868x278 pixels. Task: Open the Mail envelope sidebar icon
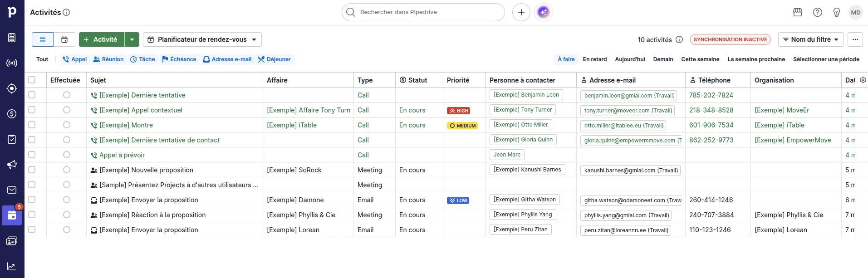click(12, 190)
